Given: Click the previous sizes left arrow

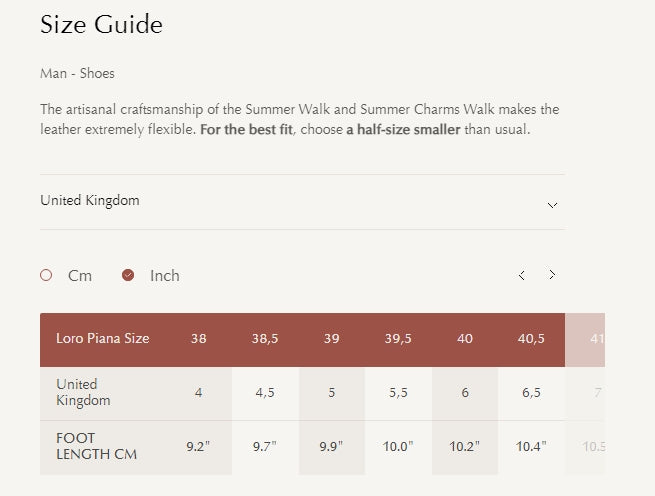Looking at the screenshot, I should 521,275.
